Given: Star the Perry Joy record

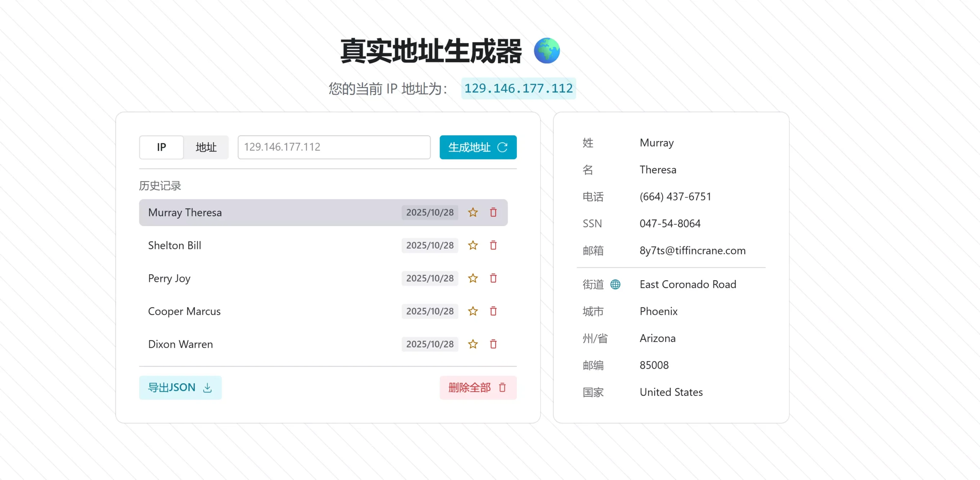Looking at the screenshot, I should pos(473,278).
